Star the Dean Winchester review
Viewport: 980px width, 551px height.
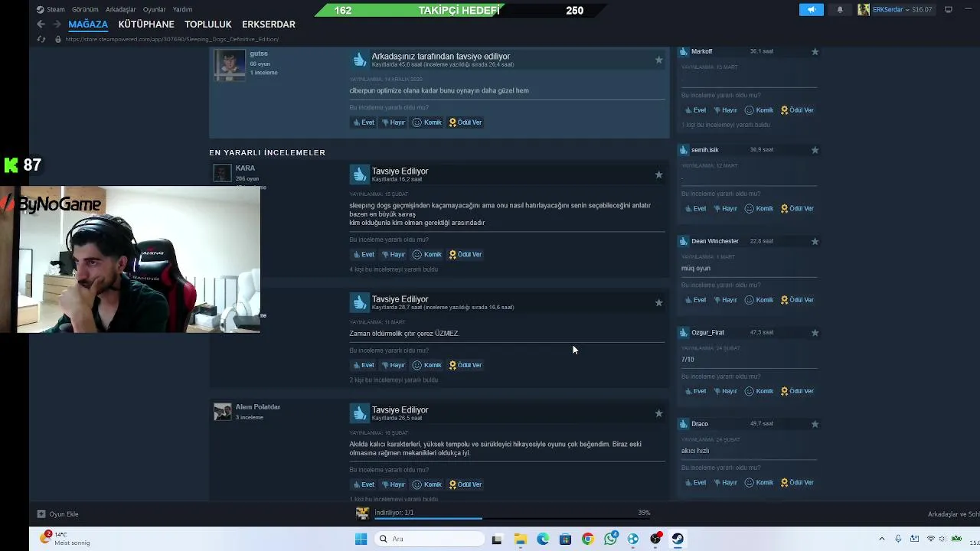(x=815, y=241)
